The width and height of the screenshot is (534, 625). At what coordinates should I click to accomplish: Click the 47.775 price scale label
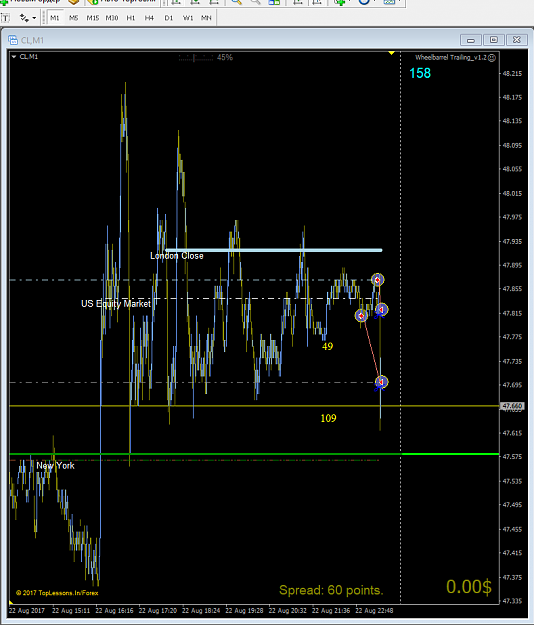click(x=512, y=337)
